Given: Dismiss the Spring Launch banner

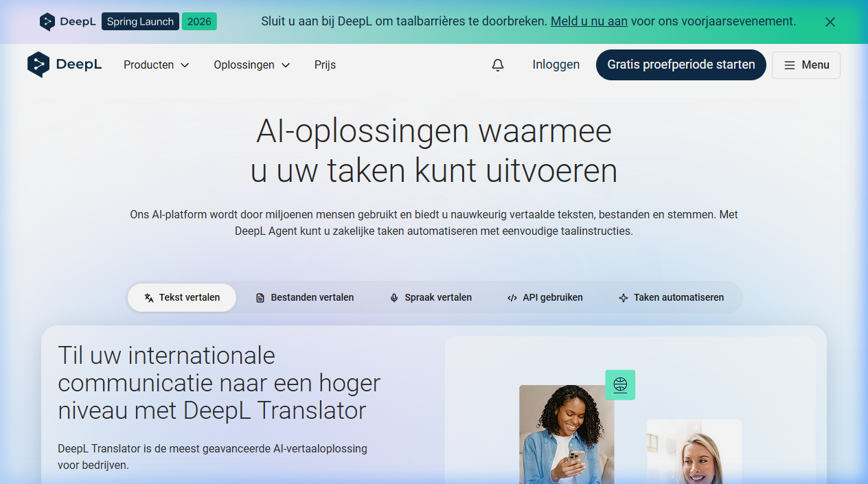Looking at the screenshot, I should (x=830, y=22).
